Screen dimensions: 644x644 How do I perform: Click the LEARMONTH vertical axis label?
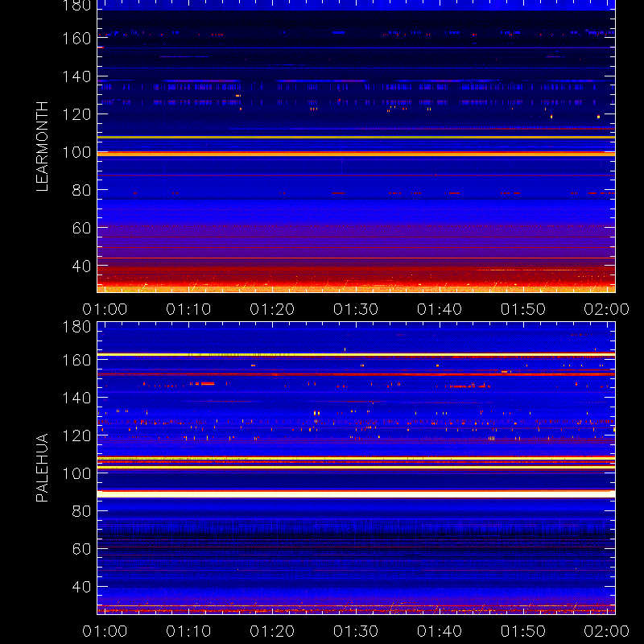tap(43, 147)
